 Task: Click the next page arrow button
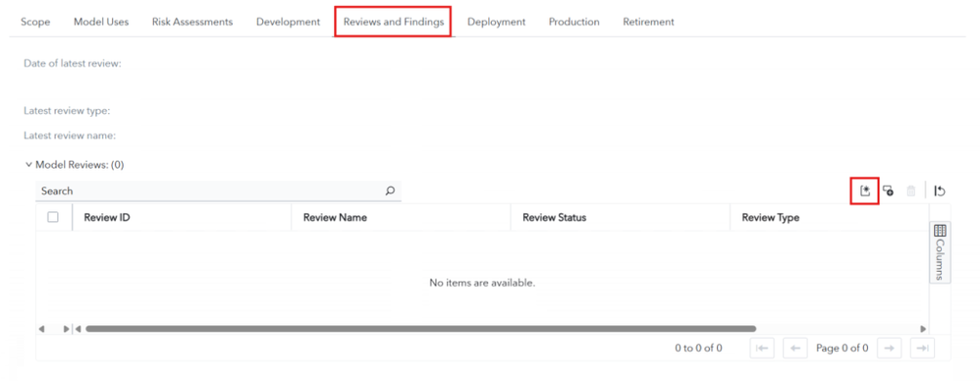pyautogui.click(x=890, y=349)
